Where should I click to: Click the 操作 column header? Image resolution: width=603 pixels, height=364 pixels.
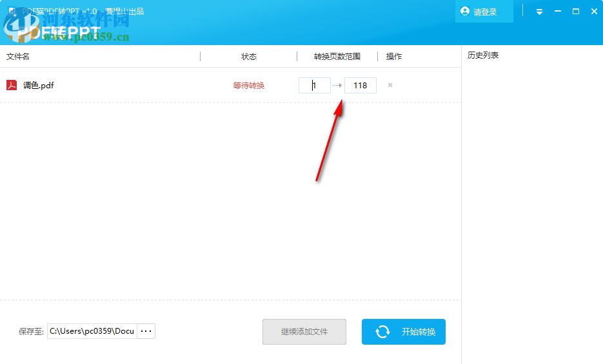[394, 57]
